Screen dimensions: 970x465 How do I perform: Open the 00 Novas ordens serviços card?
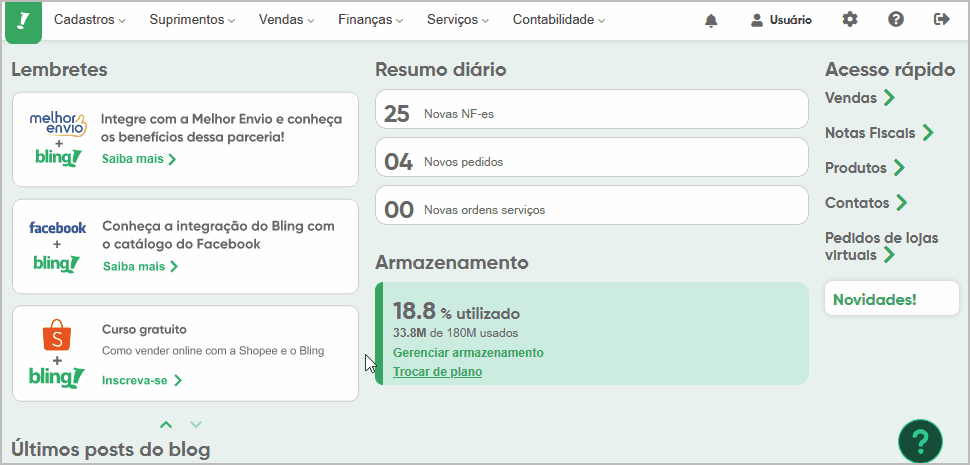[x=591, y=205]
